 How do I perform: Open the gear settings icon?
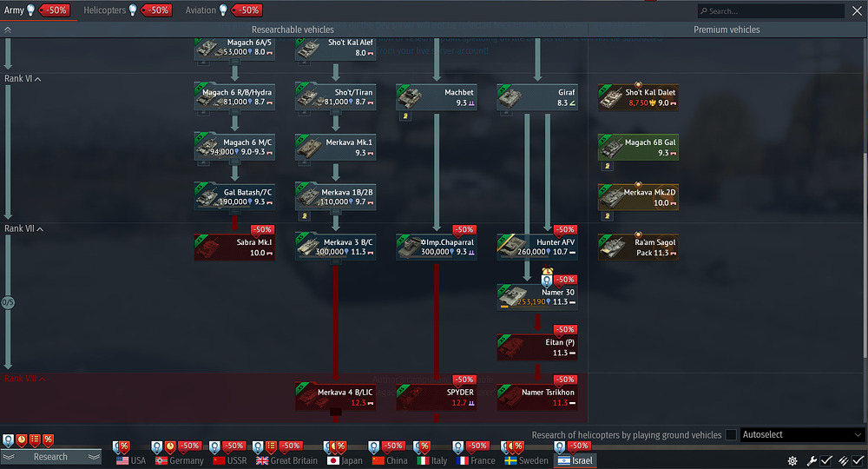pyautogui.click(x=792, y=460)
